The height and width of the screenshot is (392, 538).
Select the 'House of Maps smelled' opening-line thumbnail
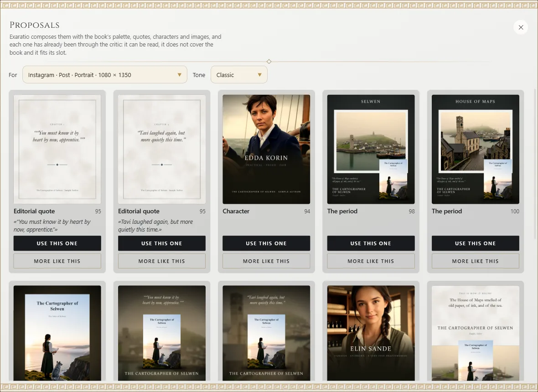pyautogui.click(x=475, y=333)
